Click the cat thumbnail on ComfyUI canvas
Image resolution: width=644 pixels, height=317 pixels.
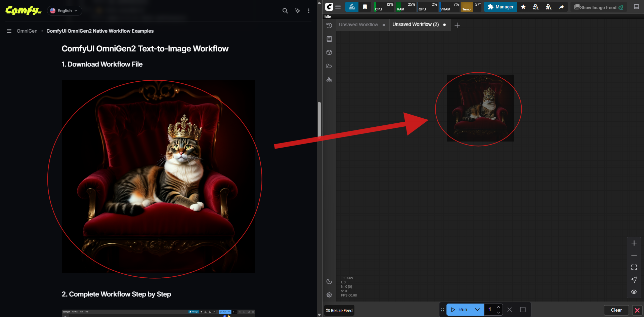pyautogui.click(x=480, y=108)
